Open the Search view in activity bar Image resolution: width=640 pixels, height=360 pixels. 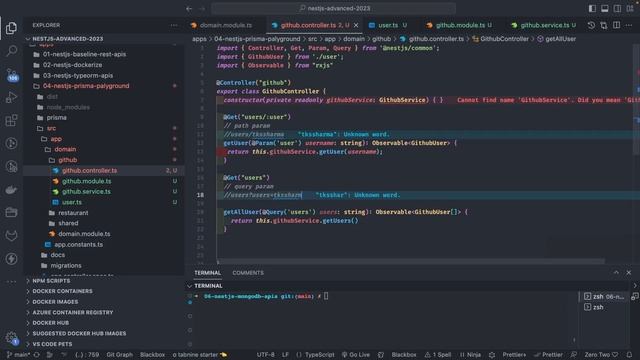pos(11,51)
